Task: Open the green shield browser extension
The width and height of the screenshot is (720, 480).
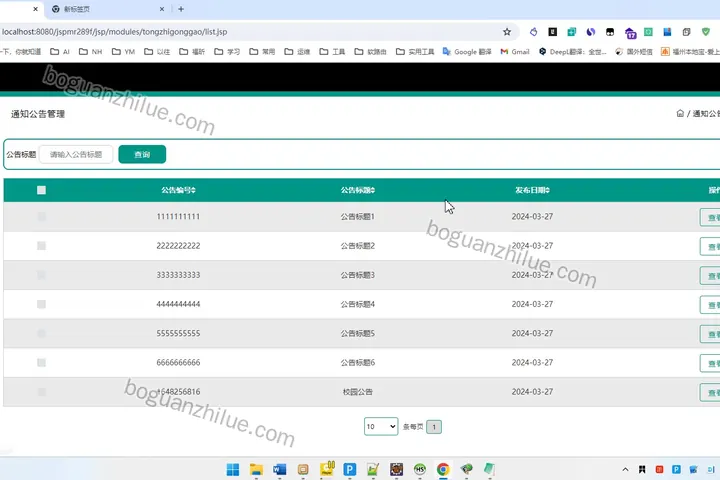Action: point(706,32)
